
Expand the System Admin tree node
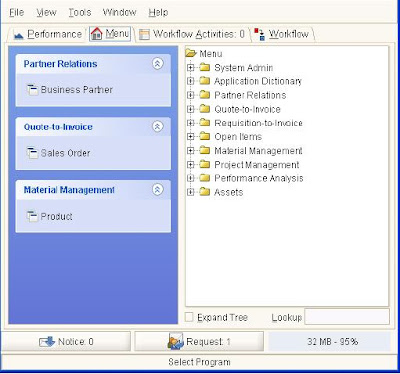tap(191, 68)
